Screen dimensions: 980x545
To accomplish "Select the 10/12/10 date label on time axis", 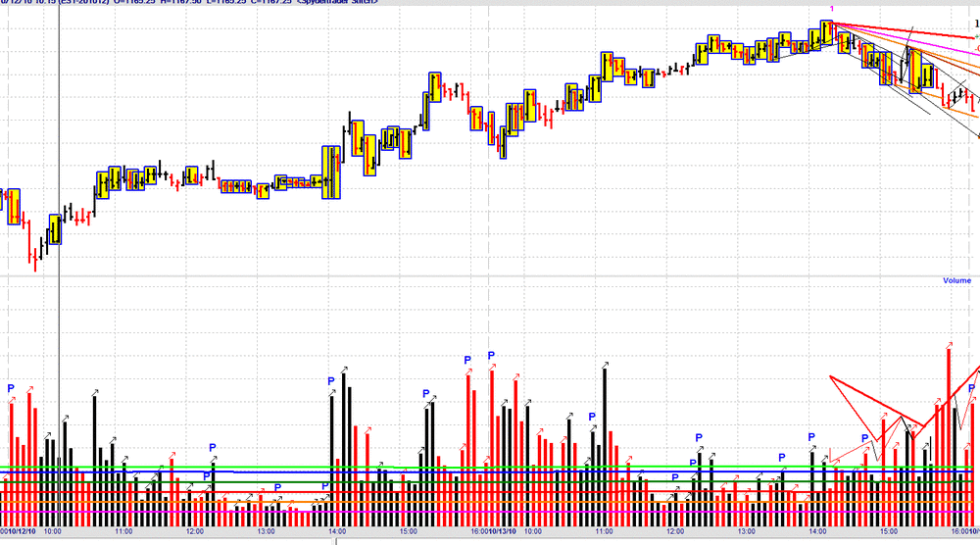I will tap(22, 531).
